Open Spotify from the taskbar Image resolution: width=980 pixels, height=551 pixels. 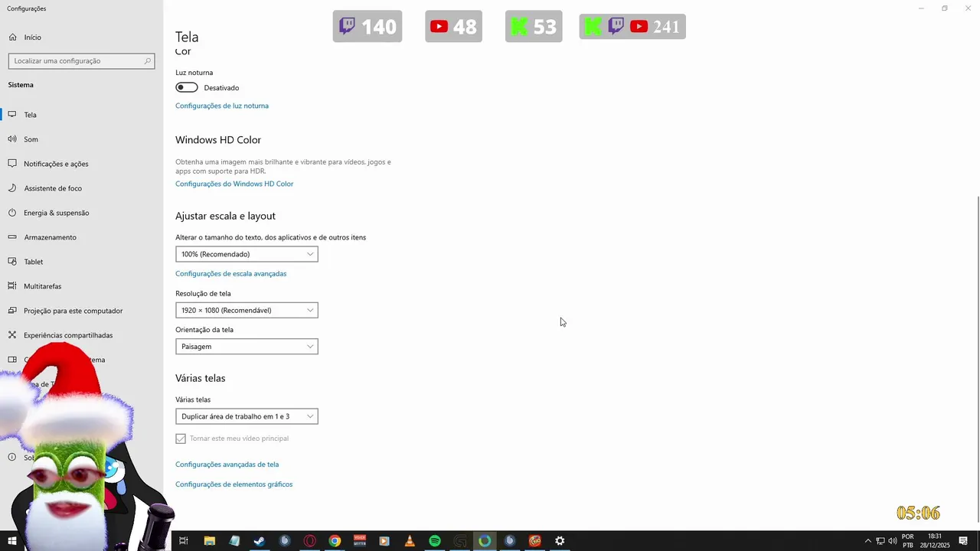coord(435,541)
